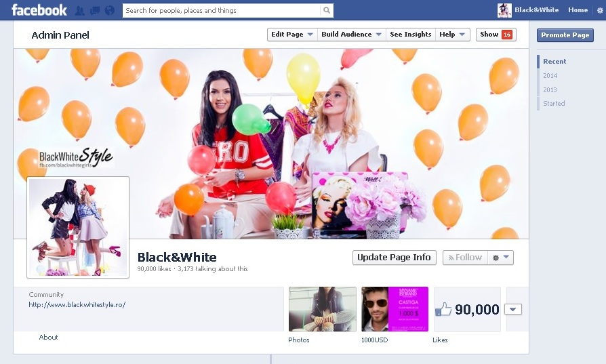
Task: Open the Help dropdown
Action: click(x=453, y=35)
